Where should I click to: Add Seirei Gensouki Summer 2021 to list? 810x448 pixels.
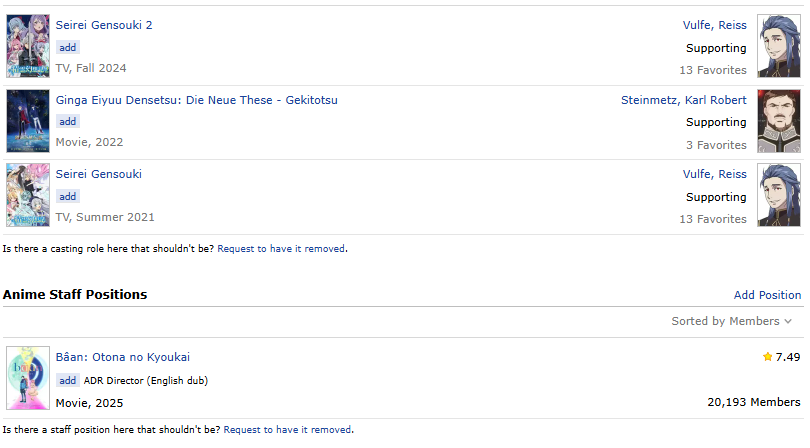pos(68,196)
